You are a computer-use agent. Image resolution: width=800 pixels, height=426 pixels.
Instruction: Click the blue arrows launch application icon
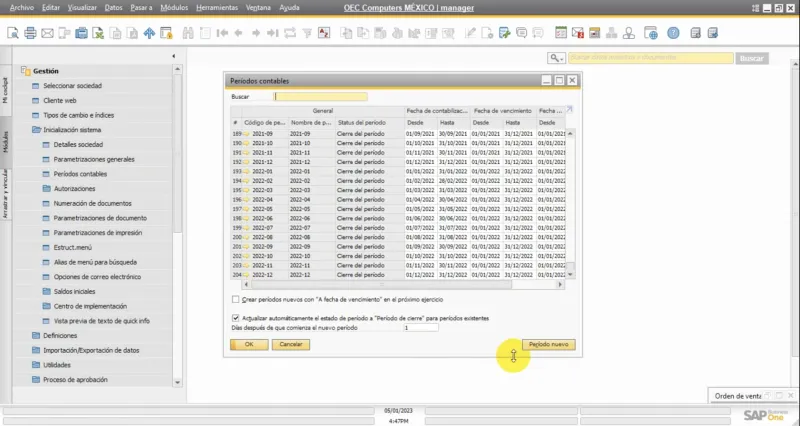149,34
